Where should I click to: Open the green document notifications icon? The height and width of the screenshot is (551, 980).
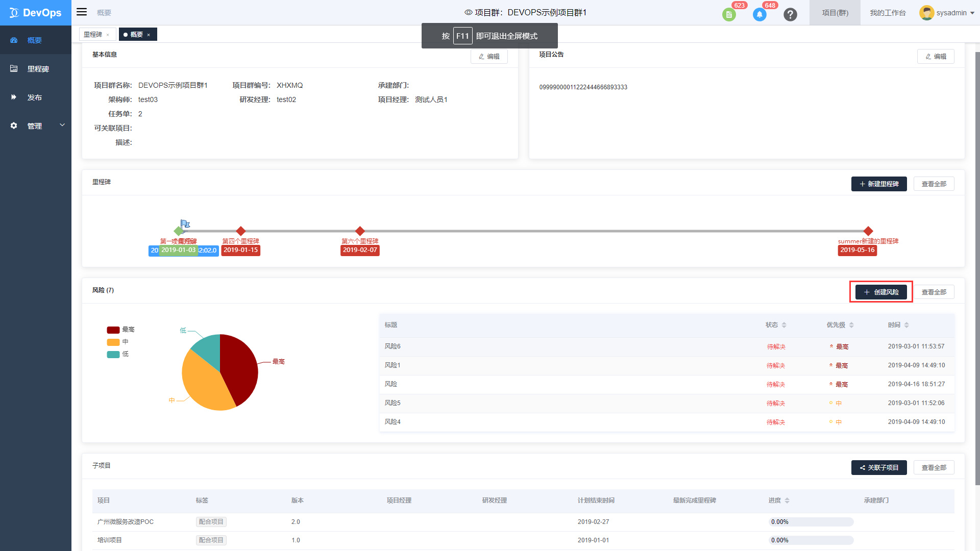(x=729, y=15)
